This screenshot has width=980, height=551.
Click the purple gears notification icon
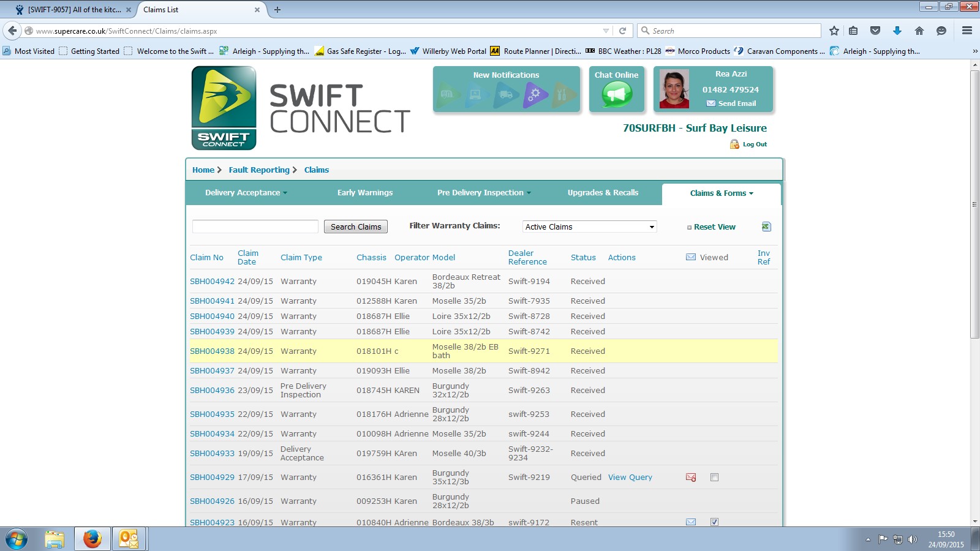coord(535,95)
